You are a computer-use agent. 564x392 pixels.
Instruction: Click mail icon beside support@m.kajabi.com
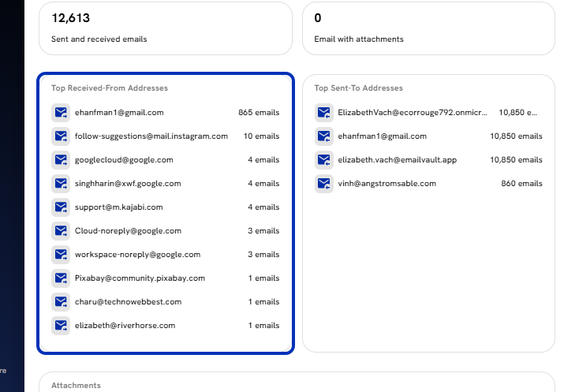click(x=61, y=207)
